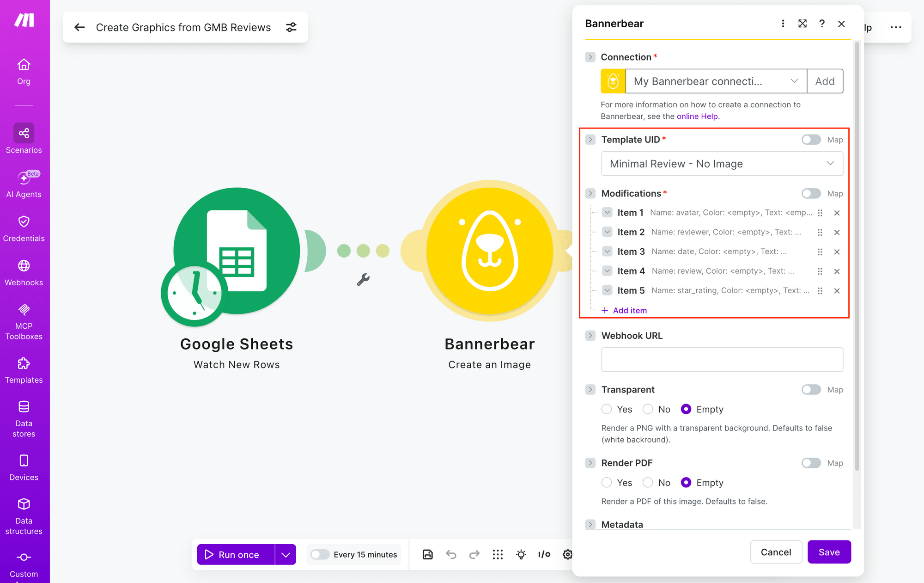Open the My Bannerbear connection dropdown
Image resolution: width=924 pixels, height=583 pixels.
(716, 81)
